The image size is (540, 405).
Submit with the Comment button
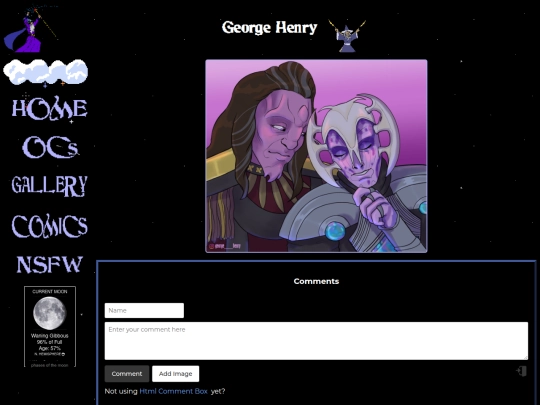point(127,374)
